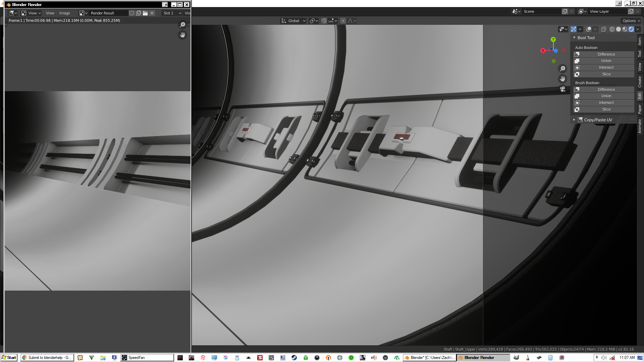Switch to solid viewport shading

(619, 29)
